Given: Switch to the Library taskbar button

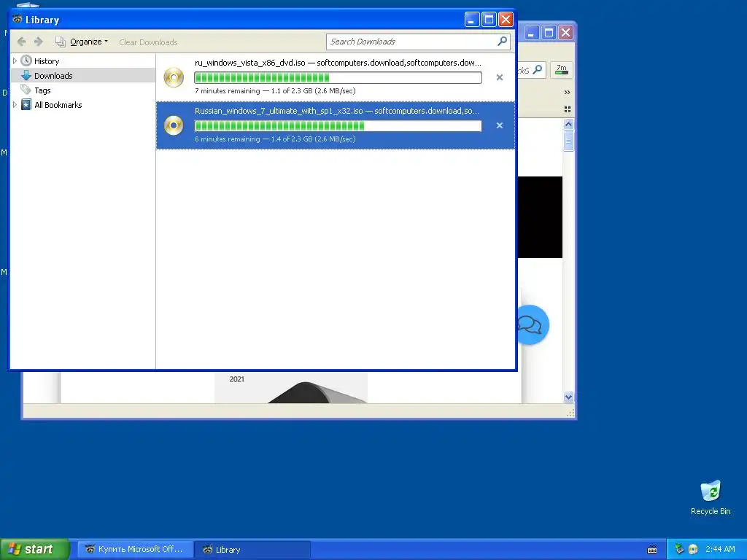Looking at the screenshot, I should tap(253, 549).
